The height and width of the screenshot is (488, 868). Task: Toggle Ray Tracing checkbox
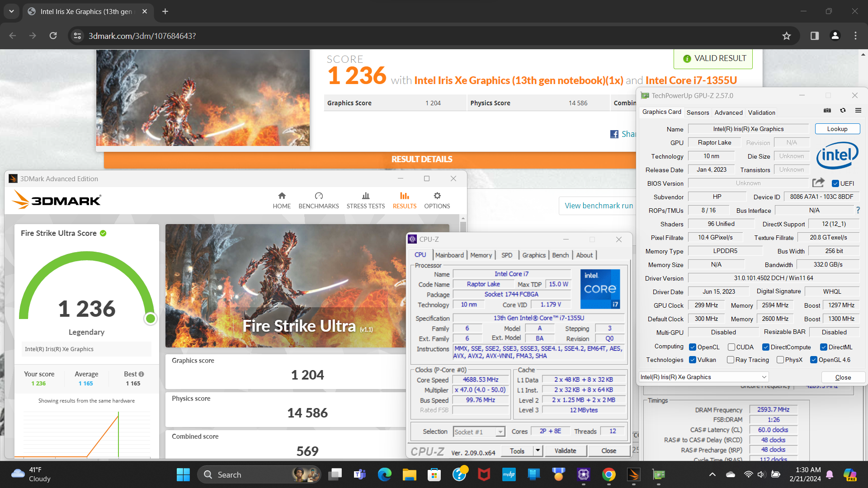pos(730,360)
